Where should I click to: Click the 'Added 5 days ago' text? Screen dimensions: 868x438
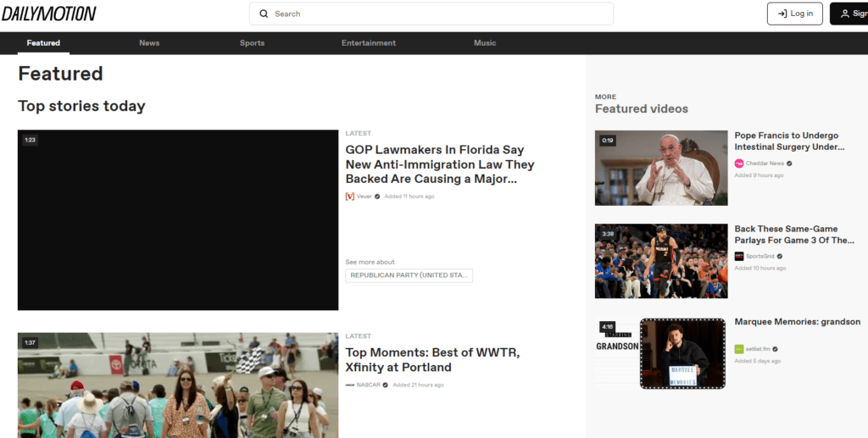[758, 361]
